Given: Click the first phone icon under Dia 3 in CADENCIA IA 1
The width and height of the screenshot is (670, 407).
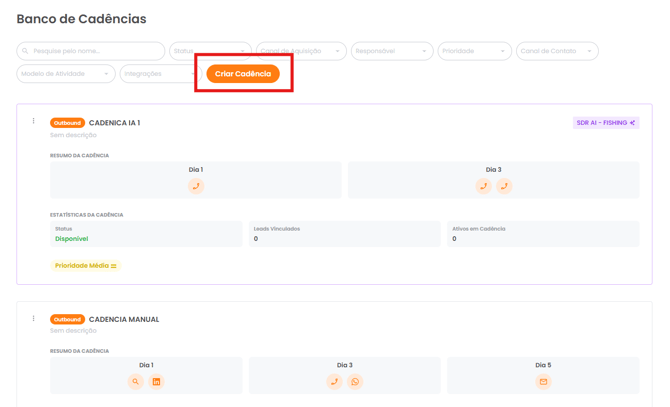Looking at the screenshot, I should pos(483,186).
